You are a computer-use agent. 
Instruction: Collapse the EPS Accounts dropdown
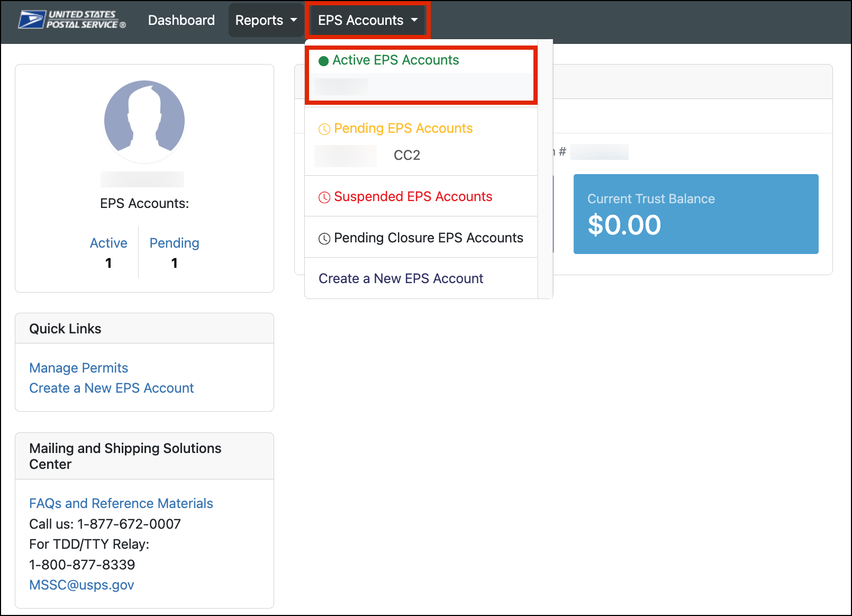[368, 20]
